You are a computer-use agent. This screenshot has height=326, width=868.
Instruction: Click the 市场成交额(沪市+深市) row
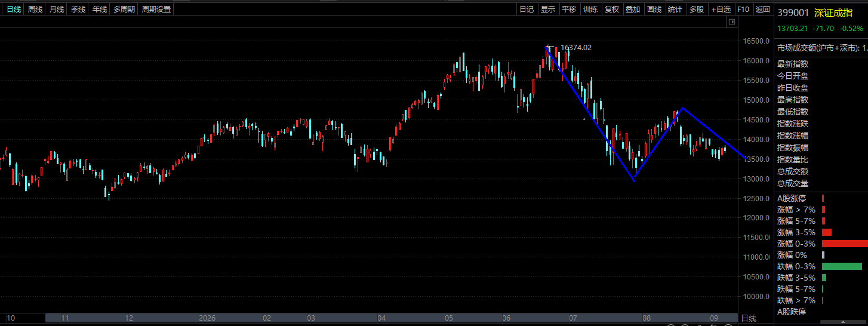click(x=821, y=47)
